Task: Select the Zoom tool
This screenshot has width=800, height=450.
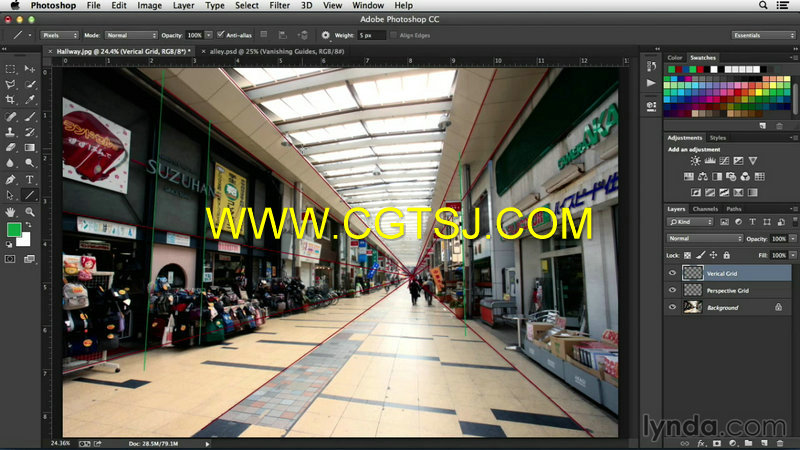Action: coord(30,212)
